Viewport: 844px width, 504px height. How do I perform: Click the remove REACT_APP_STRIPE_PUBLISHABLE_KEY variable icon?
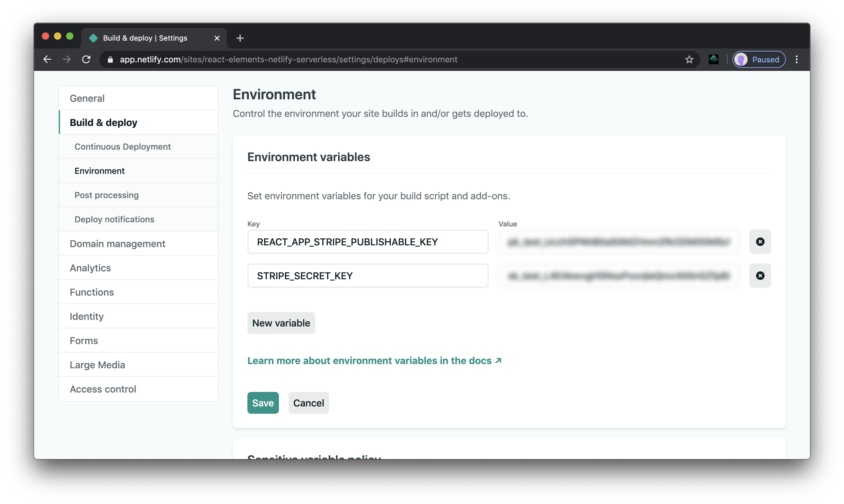[760, 242]
